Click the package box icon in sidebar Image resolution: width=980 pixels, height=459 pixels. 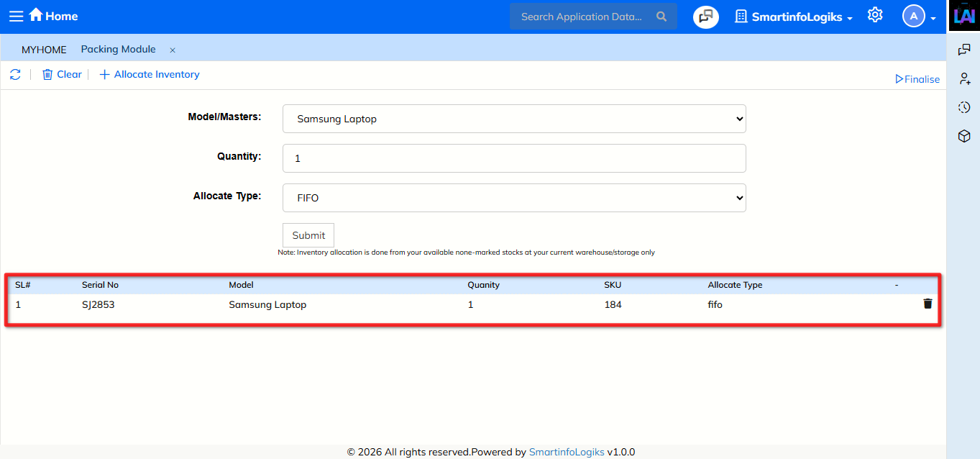(x=965, y=136)
